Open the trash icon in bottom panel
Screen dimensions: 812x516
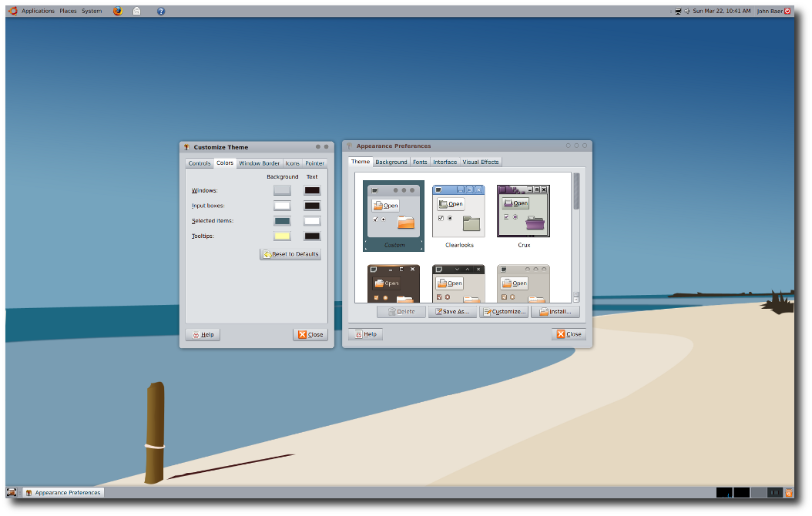click(789, 492)
